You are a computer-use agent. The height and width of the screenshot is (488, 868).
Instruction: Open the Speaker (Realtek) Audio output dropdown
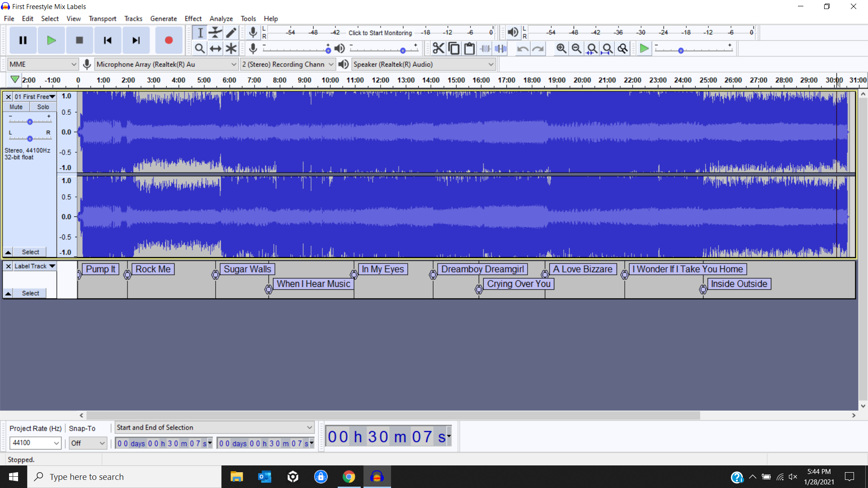point(423,64)
